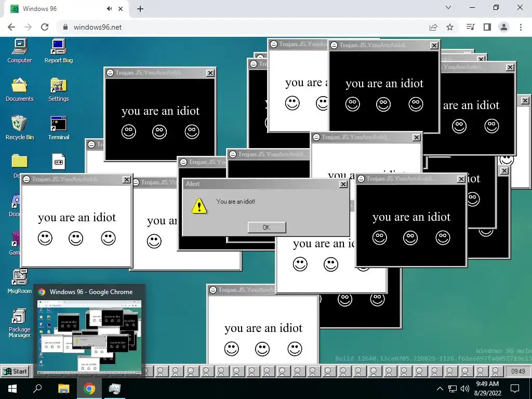This screenshot has width=532, height=399.
Task: Open Windows taskbar search
Action: [x=37, y=389]
